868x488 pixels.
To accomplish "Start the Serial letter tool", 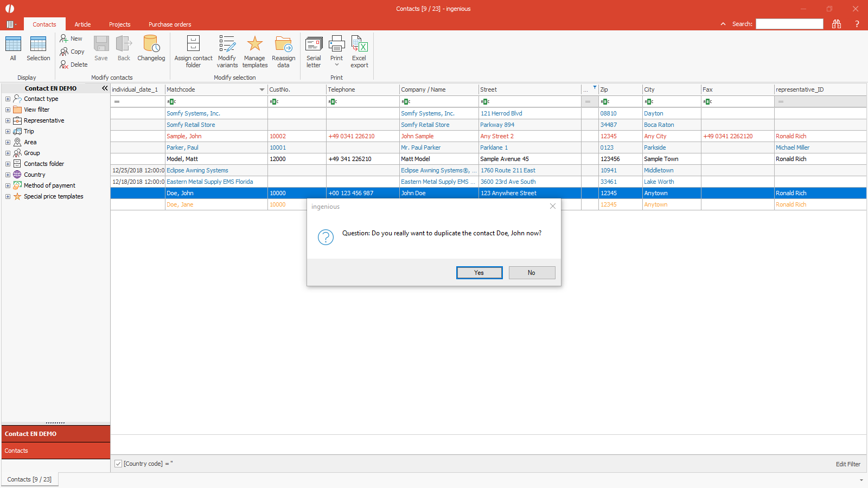I will coord(314,44).
